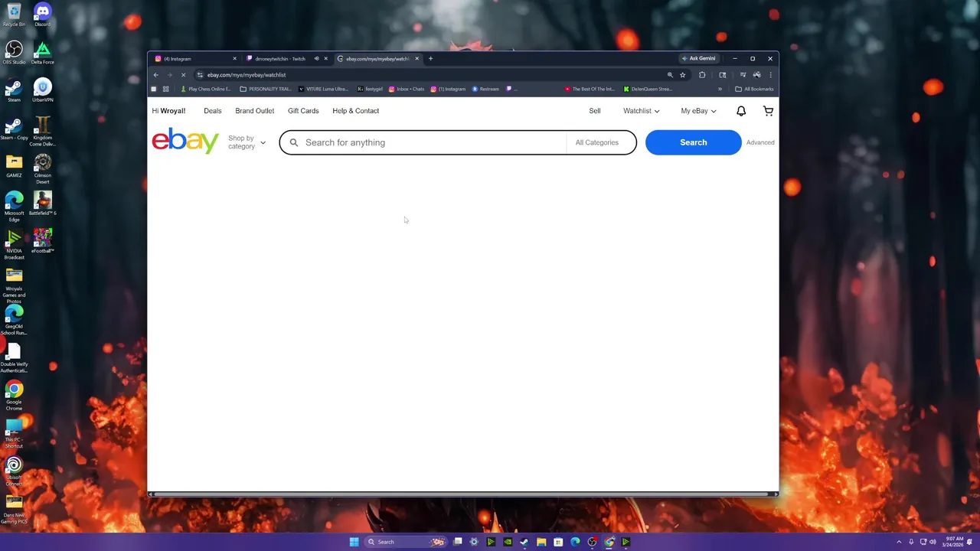980x551 pixels.
Task: Launch Crimson Desert desktop shortcut
Action: (42, 168)
